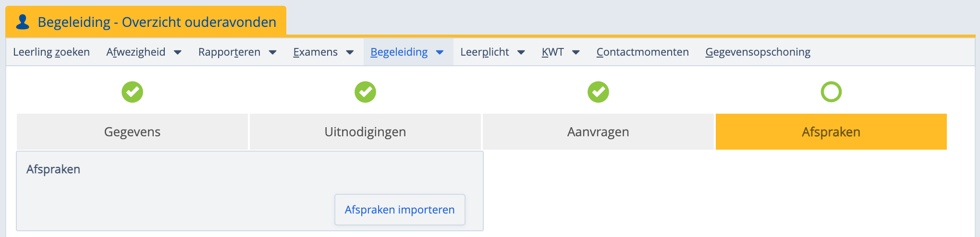Viewport: 980px width, 237px height.
Task: Open Leerling zoeken menu item
Action: [51, 52]
